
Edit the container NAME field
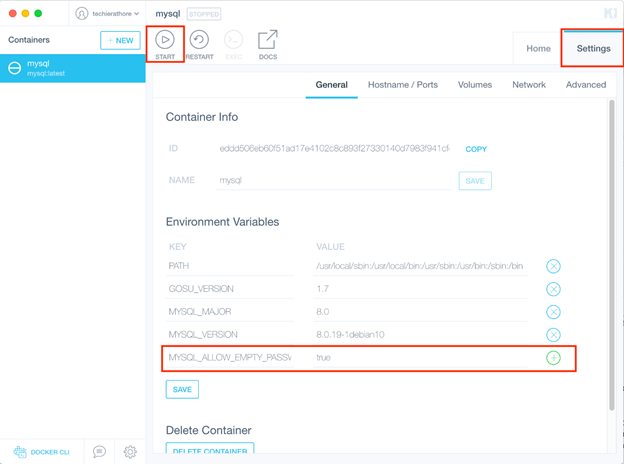click(x=334, y=181)
